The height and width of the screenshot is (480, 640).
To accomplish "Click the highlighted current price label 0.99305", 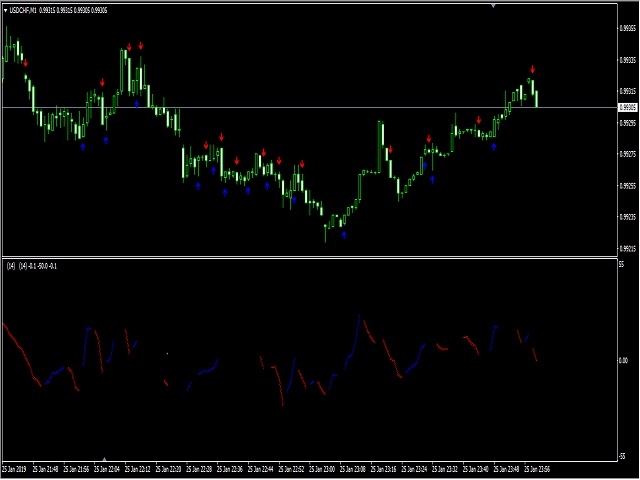I will click(x=628, y=107).
